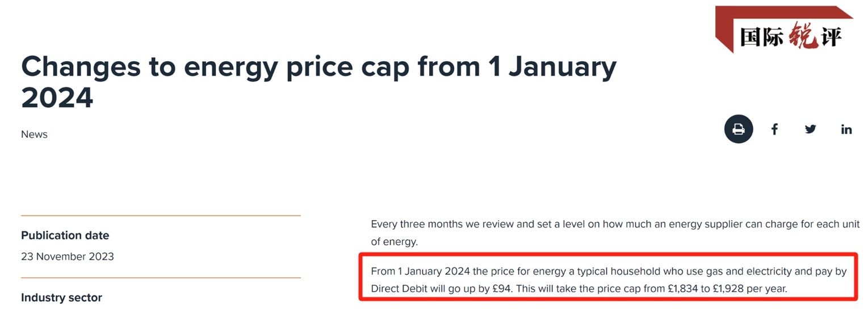Click the '£1,928' price cap figure
868x311 pixels.
tap(728, 289)
